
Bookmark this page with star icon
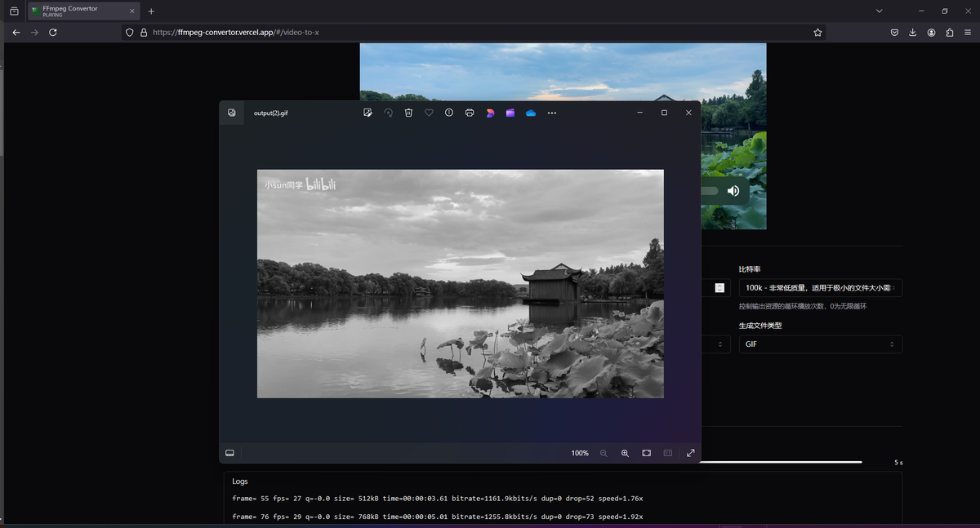[x=817, y=33]
